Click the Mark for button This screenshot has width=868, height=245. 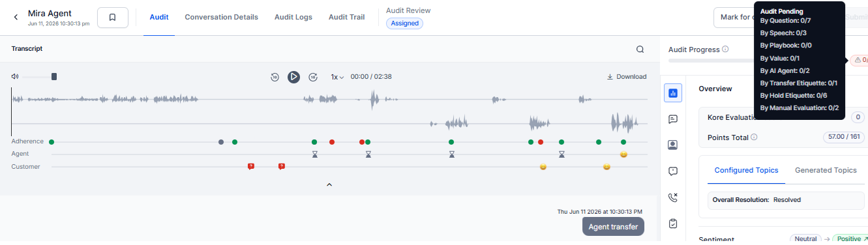[x=734, y=18]
